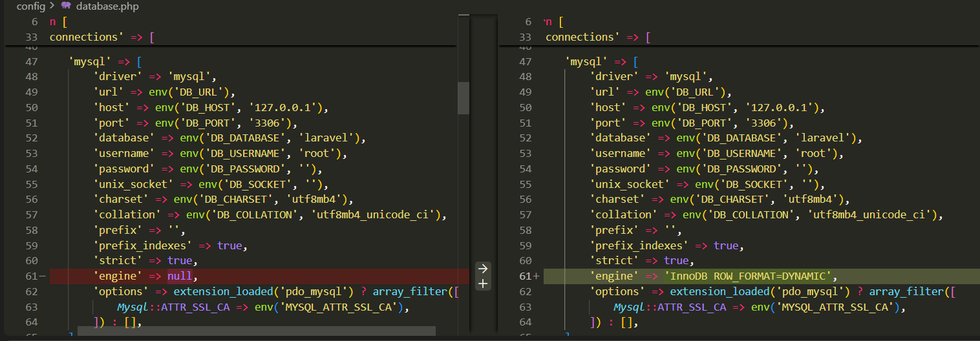This screenshot has width=980, height=341.
Task: Click line number 61 in right pane
Action: click(525, 276)
